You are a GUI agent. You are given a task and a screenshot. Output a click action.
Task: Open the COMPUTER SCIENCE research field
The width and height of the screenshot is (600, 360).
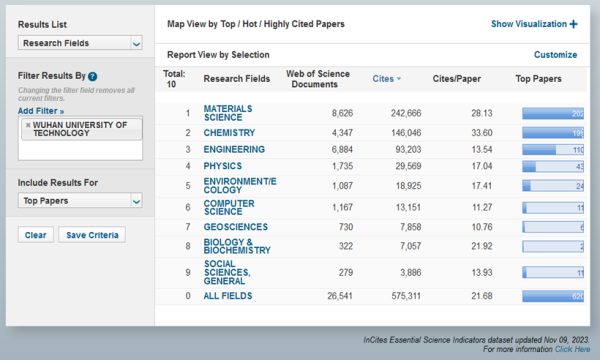point(229,207)
